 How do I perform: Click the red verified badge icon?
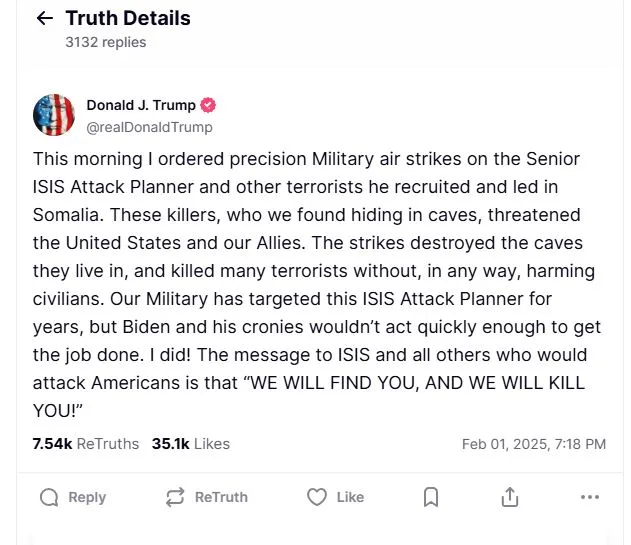pos(209,105)
